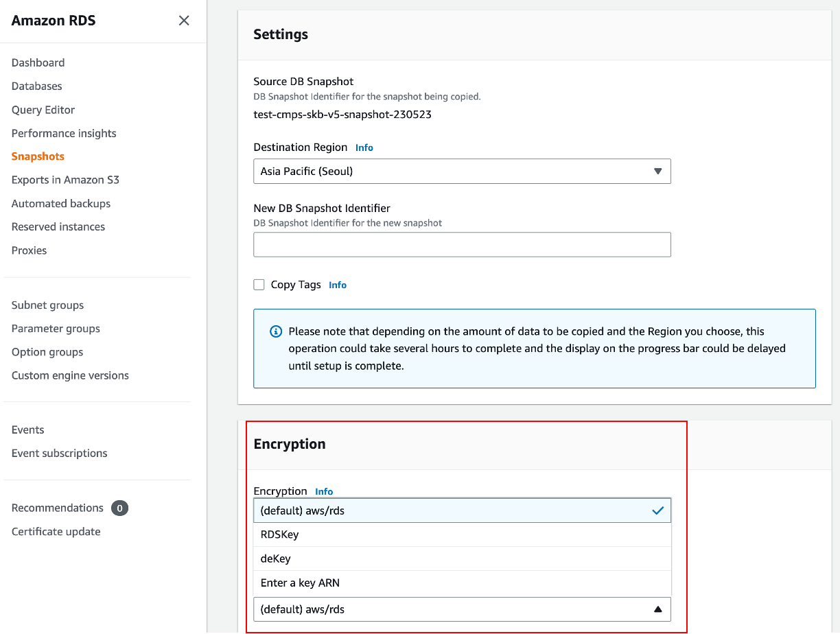This screenshot has height=634, width=840.
Task: Open Subnet groups
Action: [47, 305]
